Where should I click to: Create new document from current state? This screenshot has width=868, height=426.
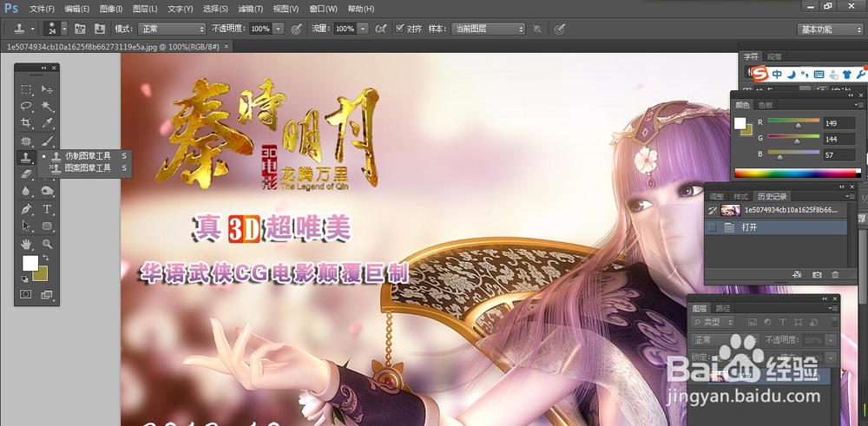tap(797, 274)
